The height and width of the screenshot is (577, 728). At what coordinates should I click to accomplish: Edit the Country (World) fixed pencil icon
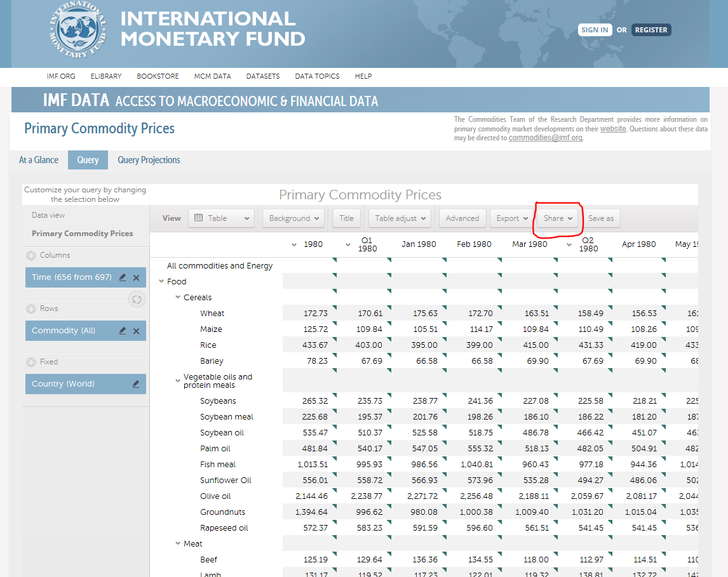(136, 384)
